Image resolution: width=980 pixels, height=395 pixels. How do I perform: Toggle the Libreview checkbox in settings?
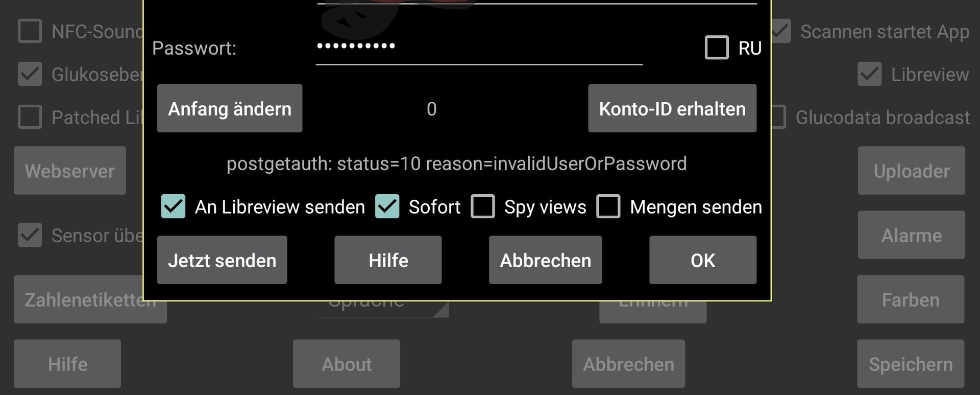870,74
